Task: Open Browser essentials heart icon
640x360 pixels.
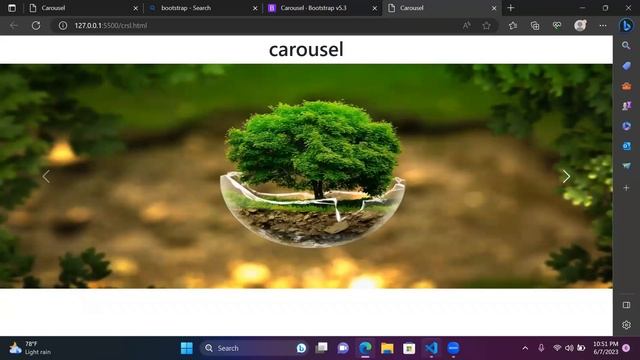Action: click(557, 25)
